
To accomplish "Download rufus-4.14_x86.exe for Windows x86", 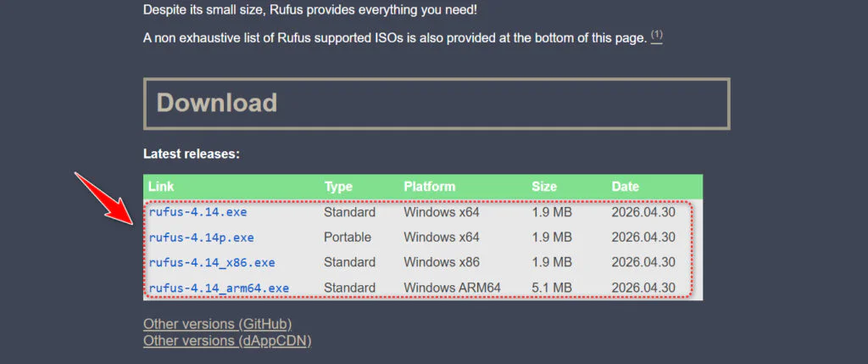I will click(212, 262).
